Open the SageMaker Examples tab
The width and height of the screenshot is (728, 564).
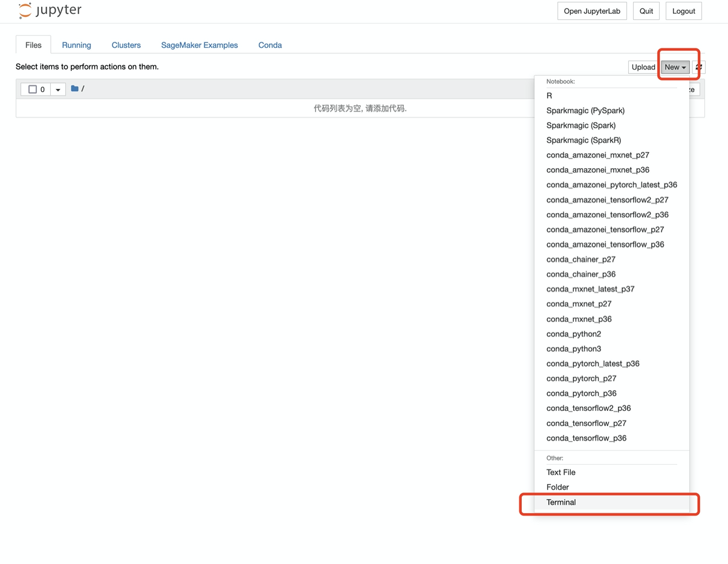199,45
